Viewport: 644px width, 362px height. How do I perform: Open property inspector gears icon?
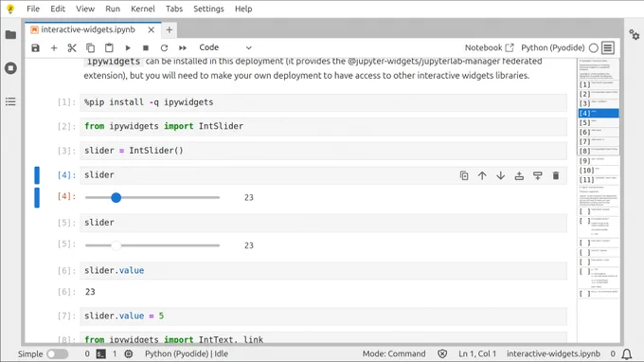click(x=635, y=35)
